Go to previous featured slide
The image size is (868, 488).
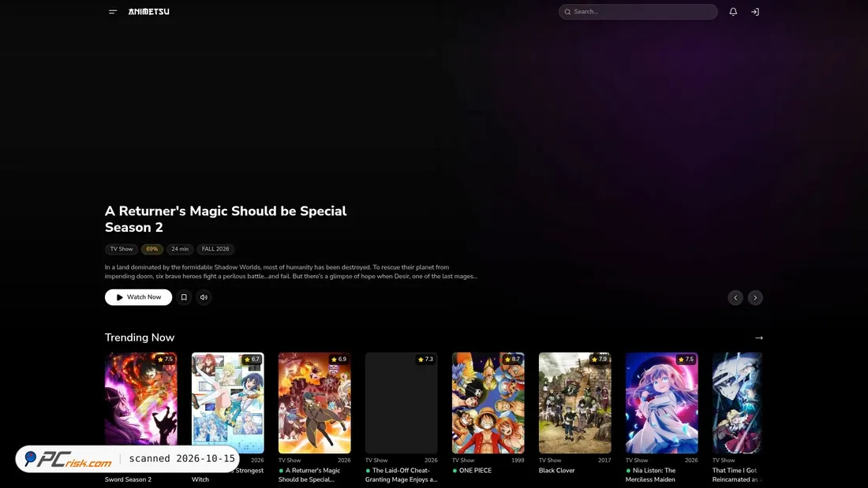click(735, 298)
